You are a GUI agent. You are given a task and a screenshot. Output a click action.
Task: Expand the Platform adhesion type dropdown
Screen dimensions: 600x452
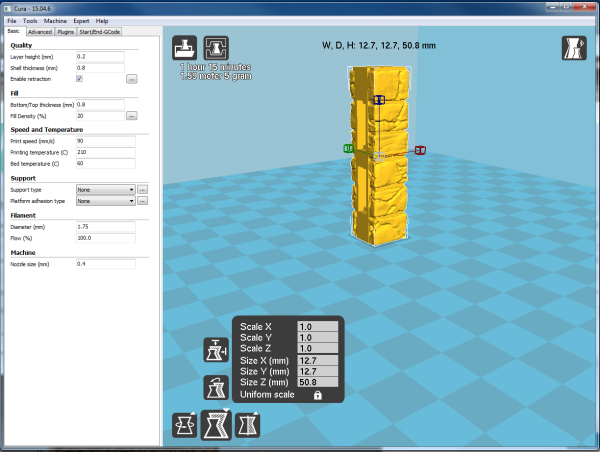105,200
